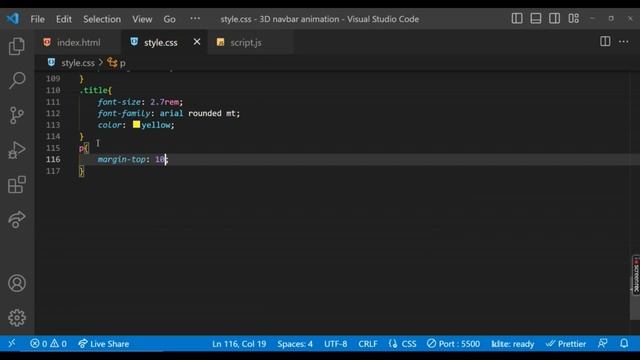Click line number 116
640x360 pixels.
[x=53, y=159]
